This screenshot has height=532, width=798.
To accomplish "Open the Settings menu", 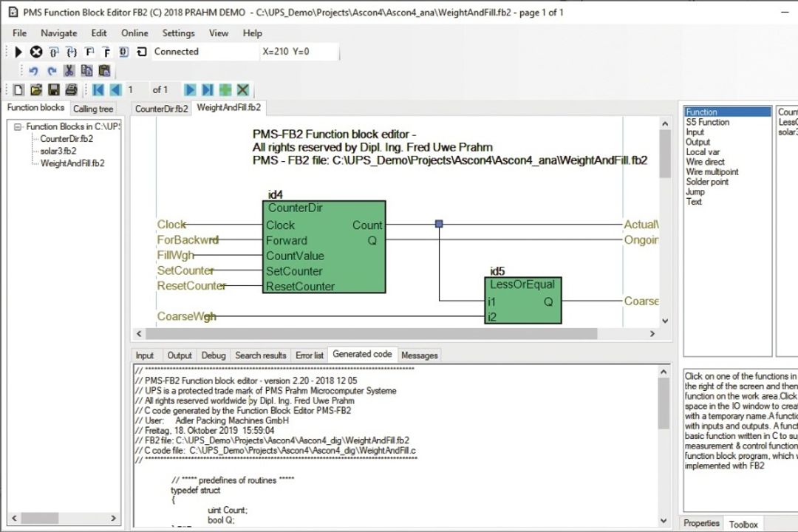I will 178,33.
